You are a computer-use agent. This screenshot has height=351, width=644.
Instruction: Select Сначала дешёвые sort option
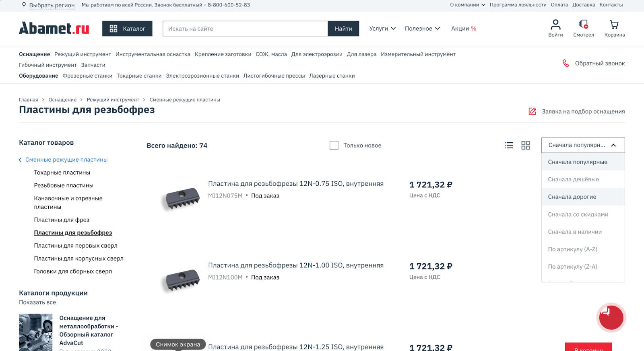[x=573, y=179]
